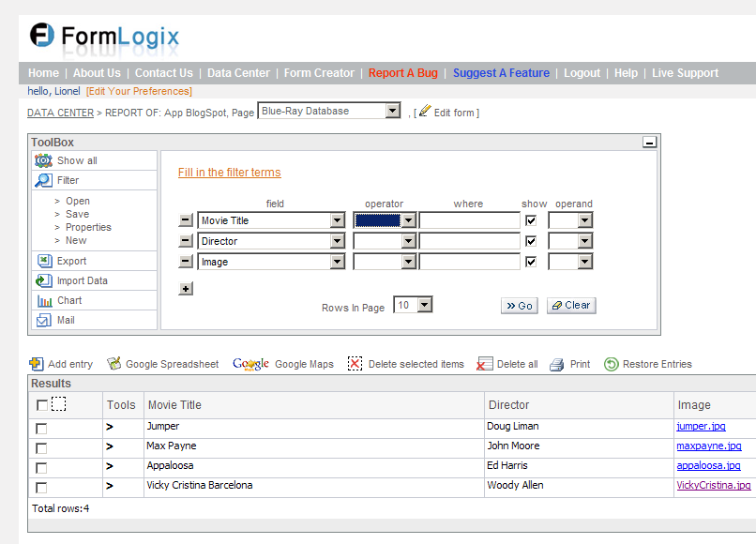The image size is (756, 544).
Task: Remove the Movie Title filter row
Action: [x=186, y=220]
